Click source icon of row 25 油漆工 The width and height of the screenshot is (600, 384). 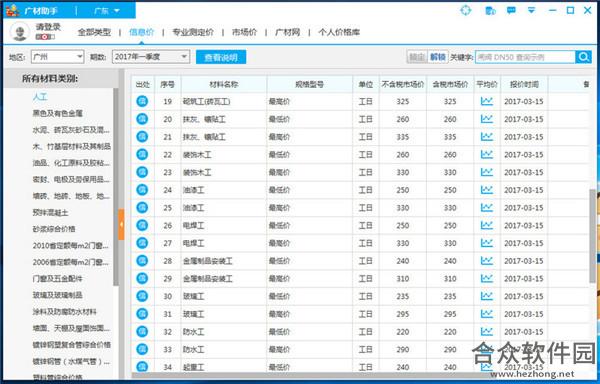tap(142, 208)
